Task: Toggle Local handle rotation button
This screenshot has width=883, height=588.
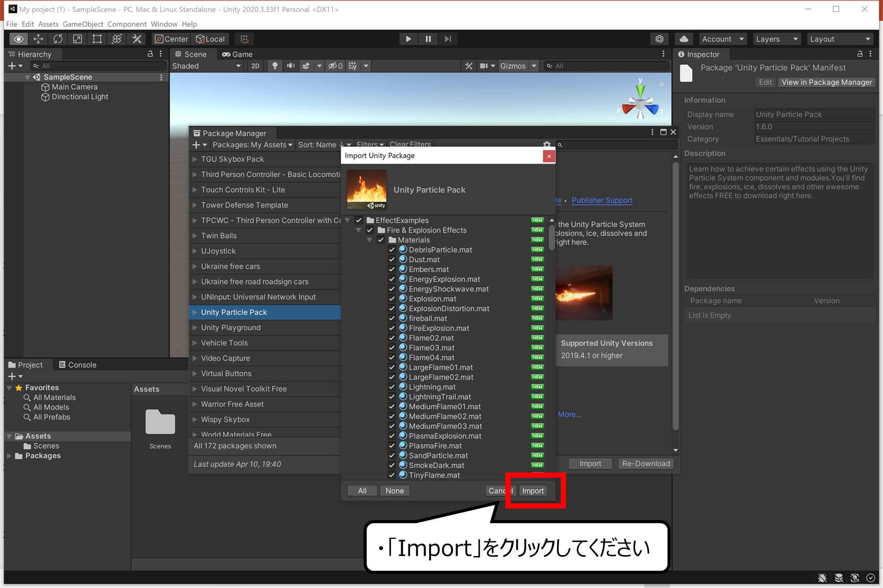Action: (210, 39)
